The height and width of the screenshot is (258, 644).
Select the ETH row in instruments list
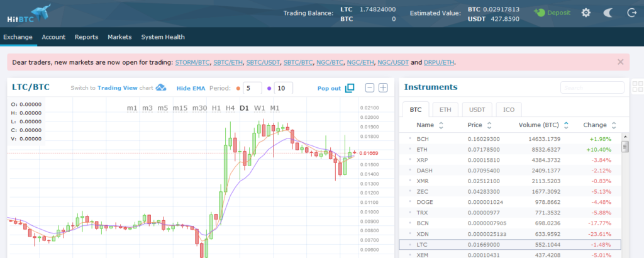coord(510,150)
